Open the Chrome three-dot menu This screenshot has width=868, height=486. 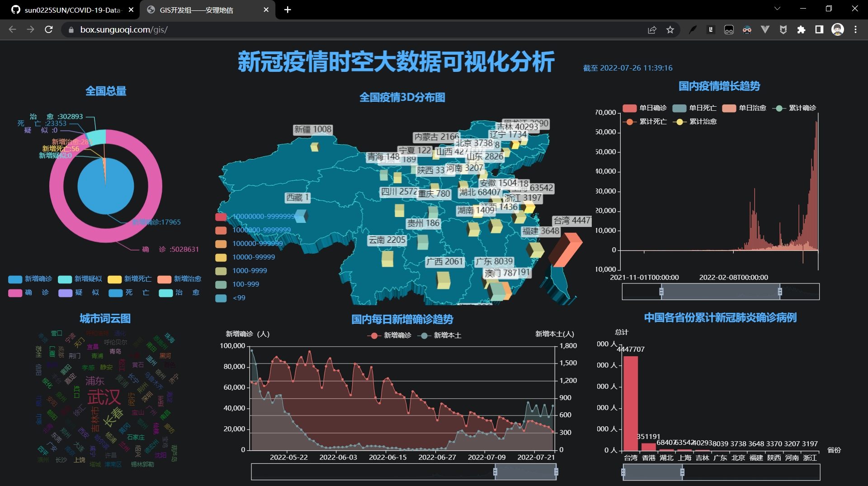click(855, 29)
